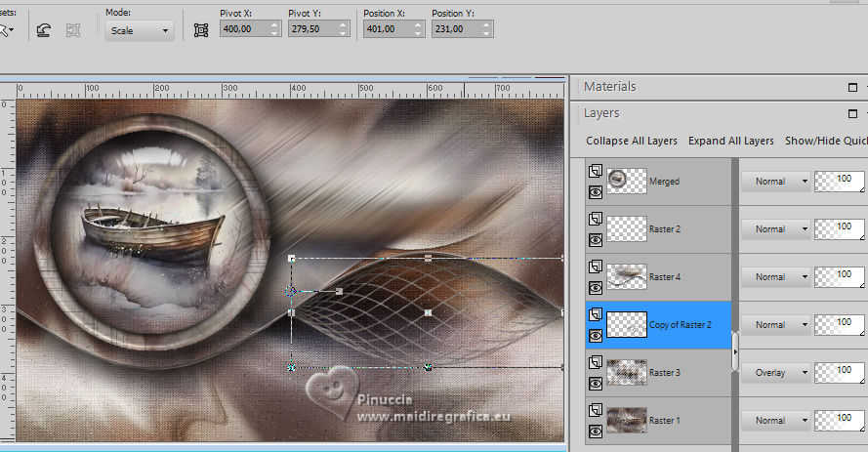
Task: Click the disabled perspective icon beside reset
Action: [73, 30]
